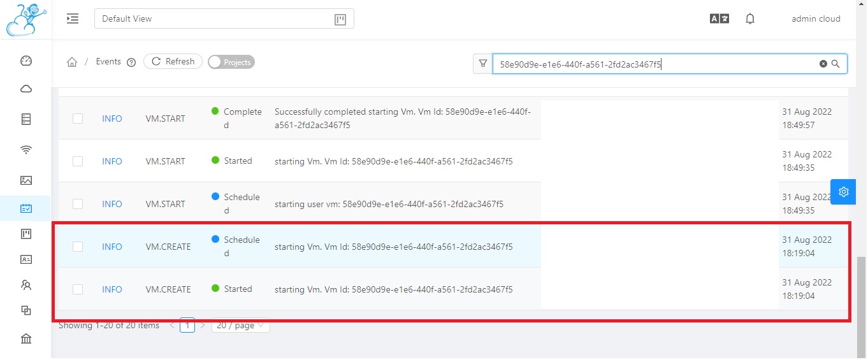The width and height of the screenshot is (868, 362).
Task: Click 'Showing 1-20 of 20 items' text
Action: (x=109, y=326)
